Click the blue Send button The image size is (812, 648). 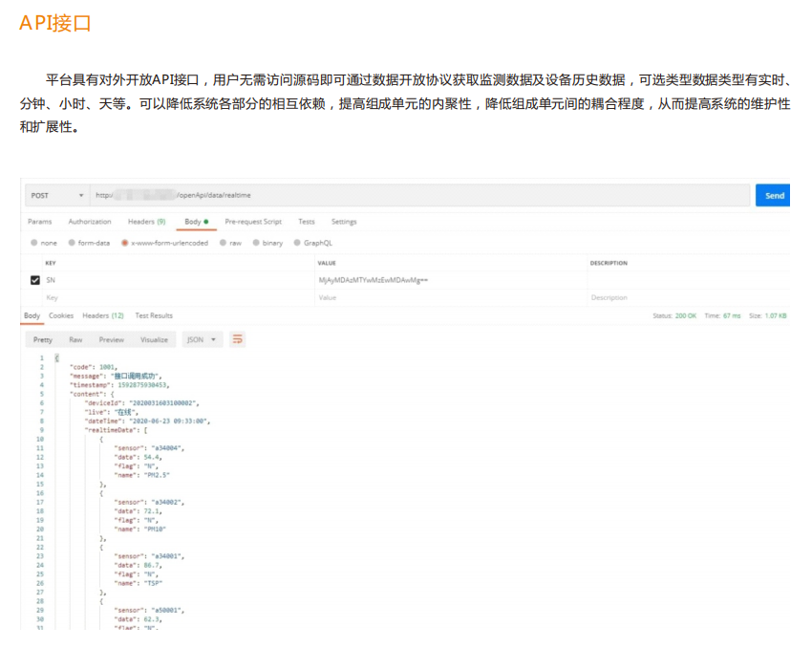click(773, 195)
